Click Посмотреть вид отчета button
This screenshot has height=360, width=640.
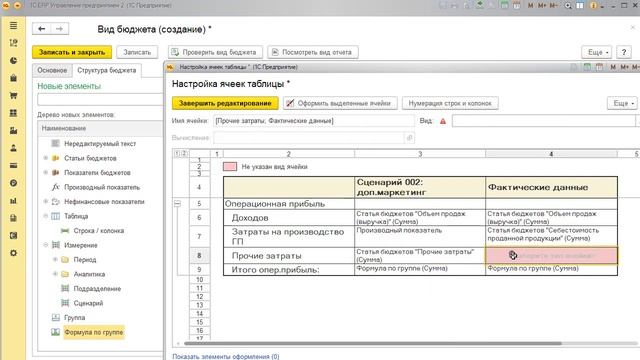point(313,52)
